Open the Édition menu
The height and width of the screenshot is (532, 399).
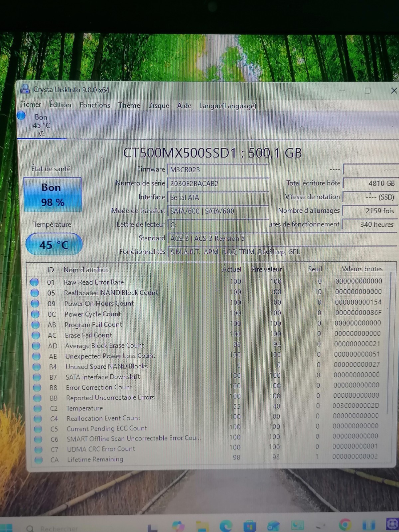tap(60, 105)
